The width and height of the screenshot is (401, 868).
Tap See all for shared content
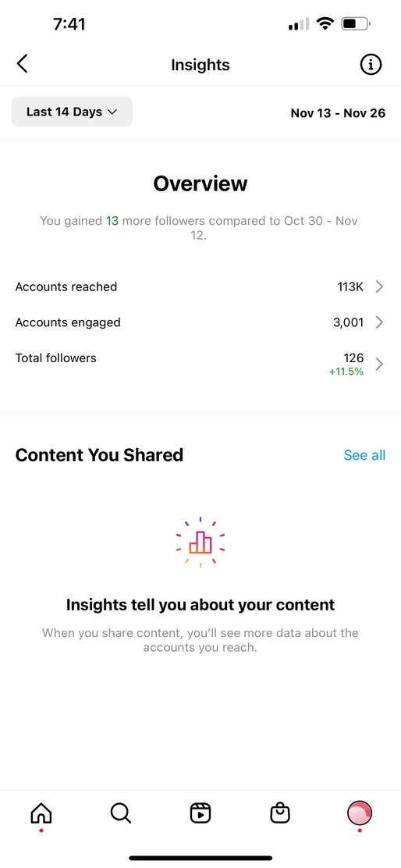coord(364,455)
